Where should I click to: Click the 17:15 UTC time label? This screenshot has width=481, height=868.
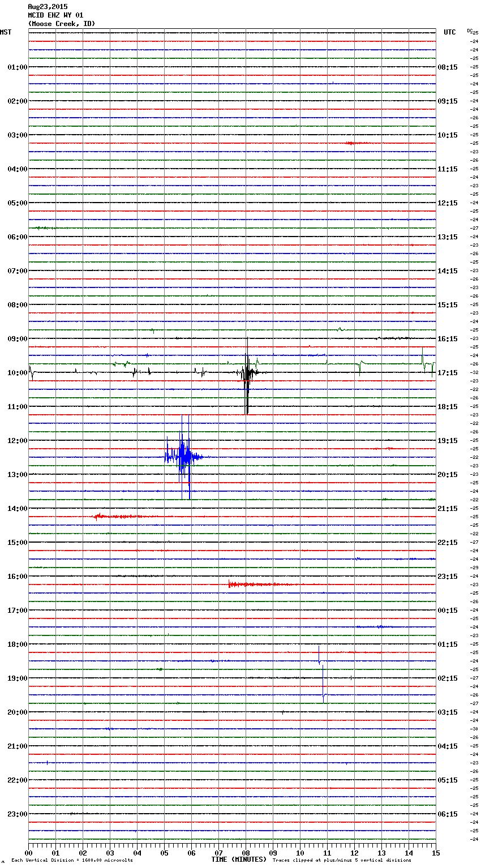pyautogui.click(x=448, y=373)
